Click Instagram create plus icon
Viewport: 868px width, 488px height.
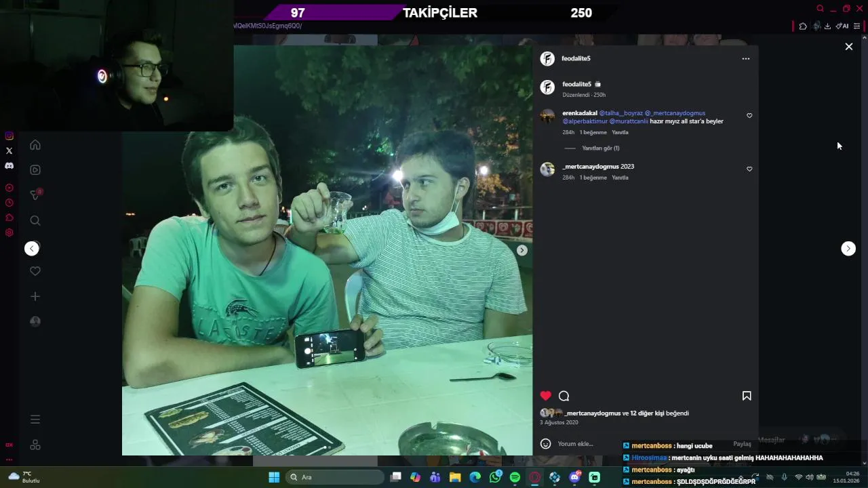(35, 296)
